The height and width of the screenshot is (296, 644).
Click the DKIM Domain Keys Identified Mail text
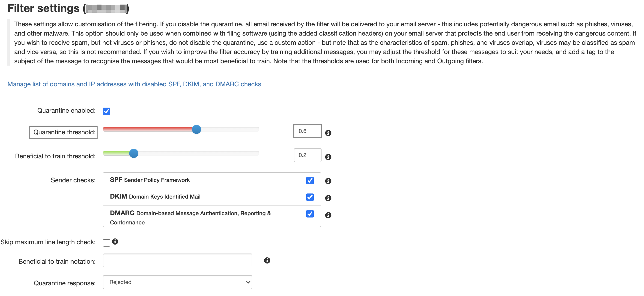tap(155, 197)
